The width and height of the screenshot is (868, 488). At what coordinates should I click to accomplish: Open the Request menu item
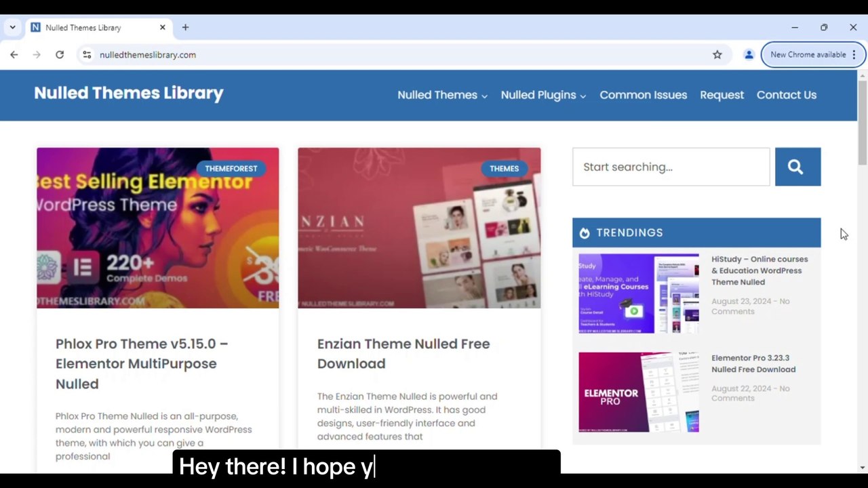point(722,95)
